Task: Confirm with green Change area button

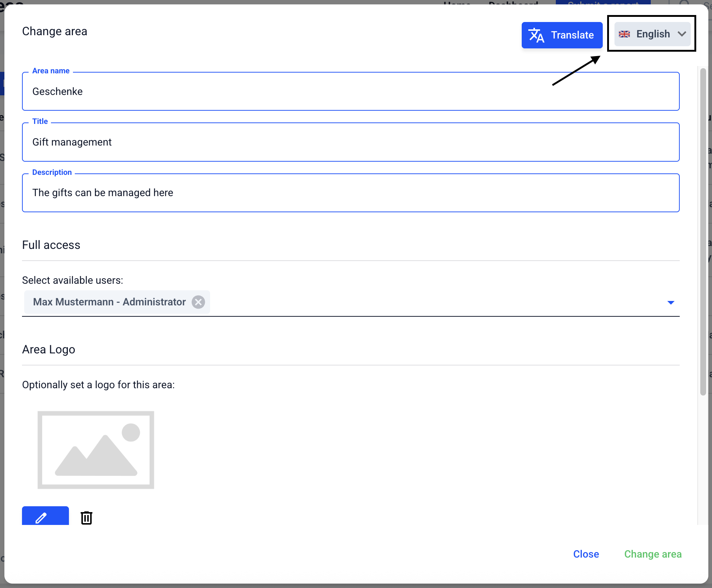Action: [x=653, y=554]
